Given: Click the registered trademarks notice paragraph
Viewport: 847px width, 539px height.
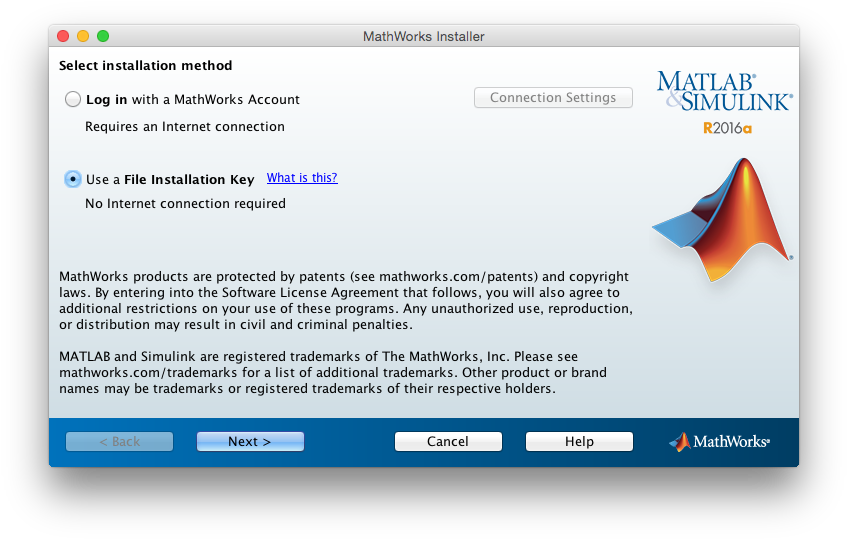Looking at the screenshot, I should [x=333, y=373].
